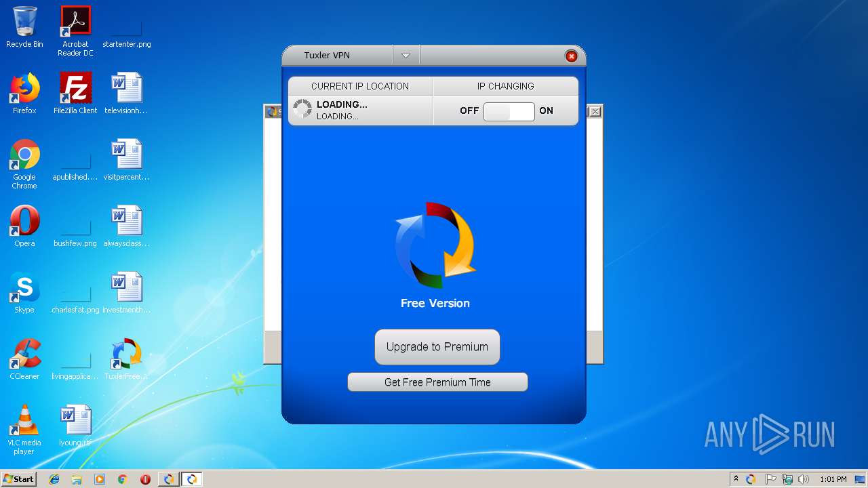Open Windows Media Player from taskbar
868x488 pixels.
pos(100,479)
